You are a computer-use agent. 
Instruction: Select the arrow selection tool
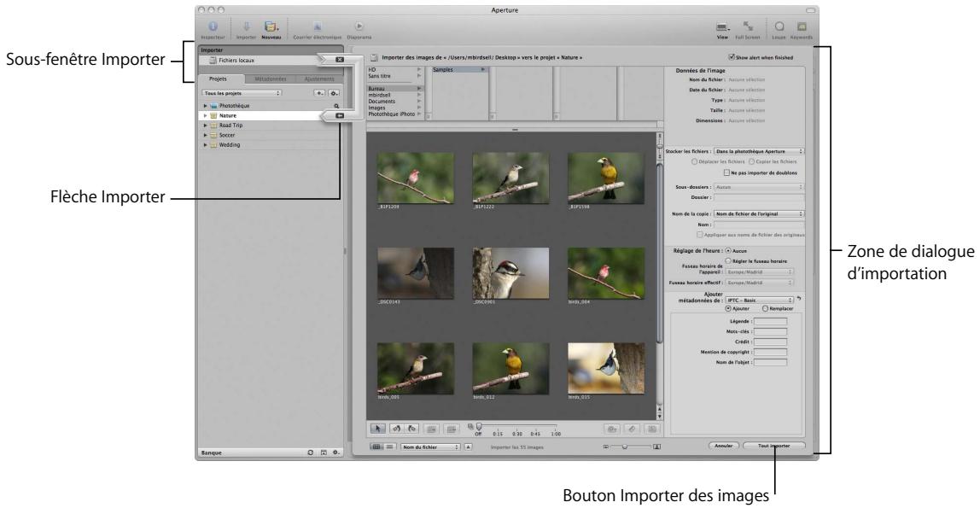(377, 429)
